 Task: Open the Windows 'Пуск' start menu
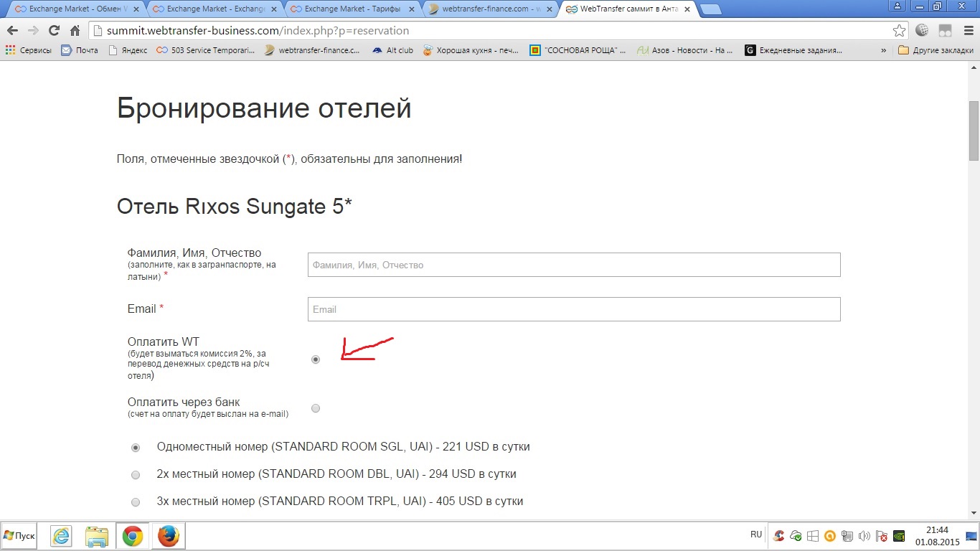[19, 536]
